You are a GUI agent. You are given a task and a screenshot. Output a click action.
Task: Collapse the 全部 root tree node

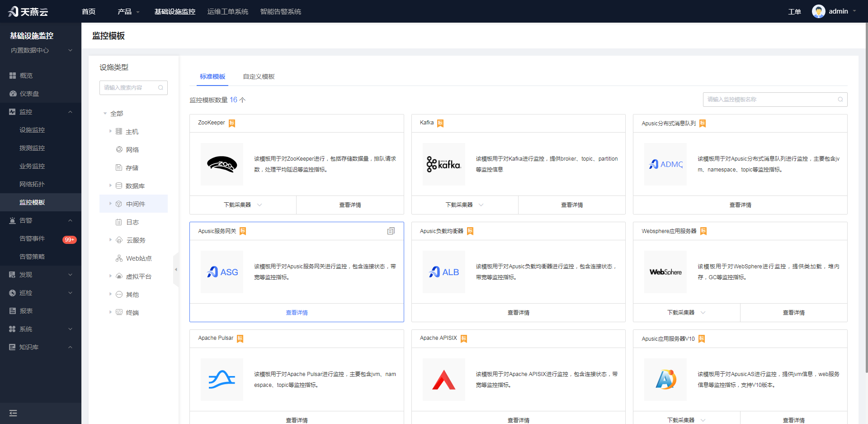click(105, 114)
